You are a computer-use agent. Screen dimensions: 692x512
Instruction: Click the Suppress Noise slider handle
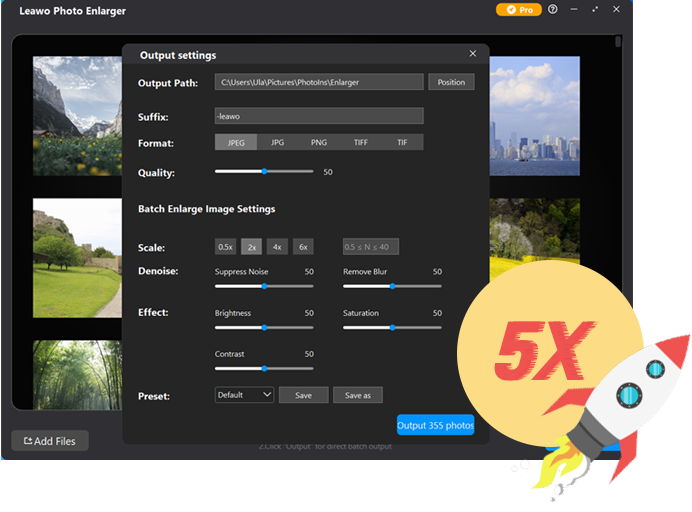point(264,286)
